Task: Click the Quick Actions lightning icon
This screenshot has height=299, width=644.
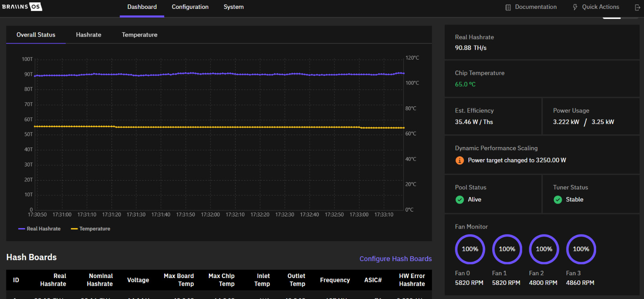Action: 575,7
